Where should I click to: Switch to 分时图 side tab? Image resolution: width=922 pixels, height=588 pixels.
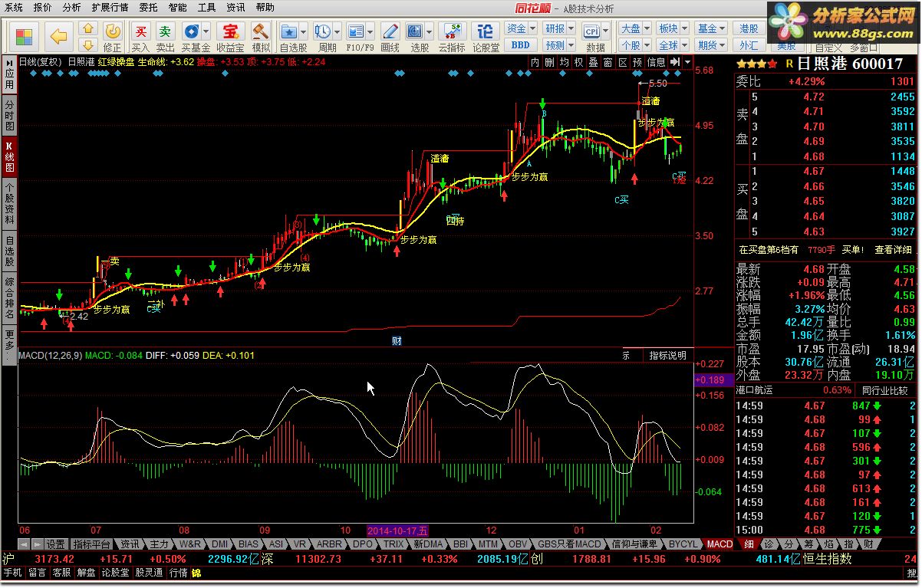click(9, 115)
